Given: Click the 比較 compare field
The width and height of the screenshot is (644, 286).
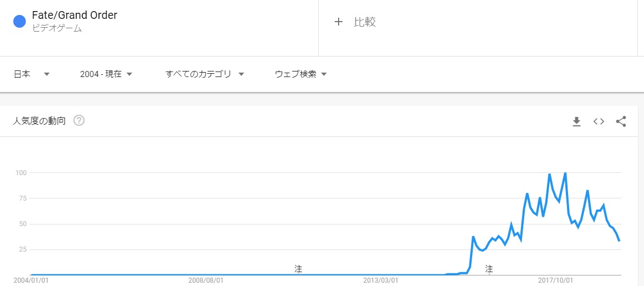Looking at the screenshot, I should (365, 22).
